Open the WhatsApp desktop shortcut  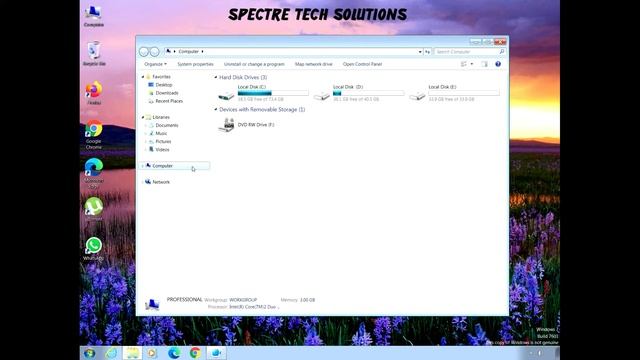coord(94,249)
